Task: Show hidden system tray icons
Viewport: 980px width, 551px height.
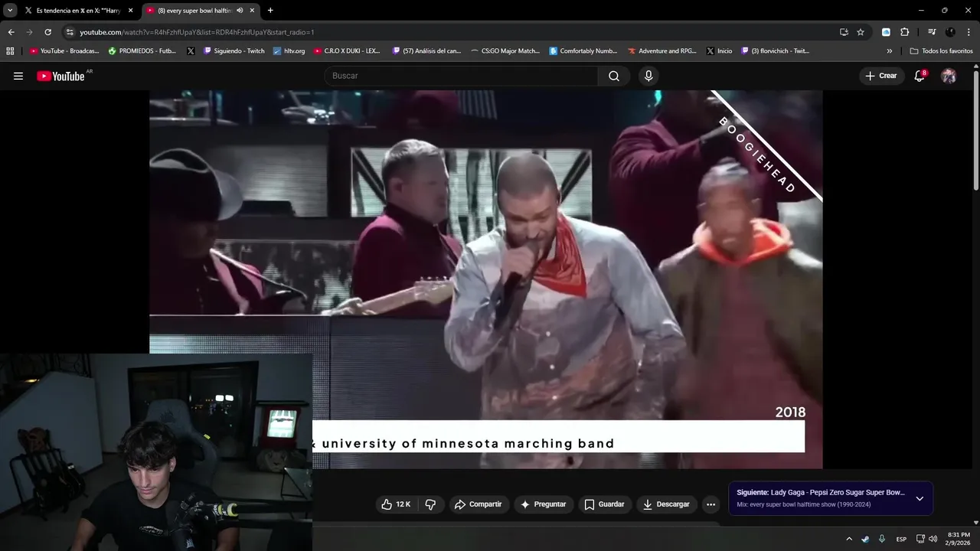Action: (x=848, y=539)
